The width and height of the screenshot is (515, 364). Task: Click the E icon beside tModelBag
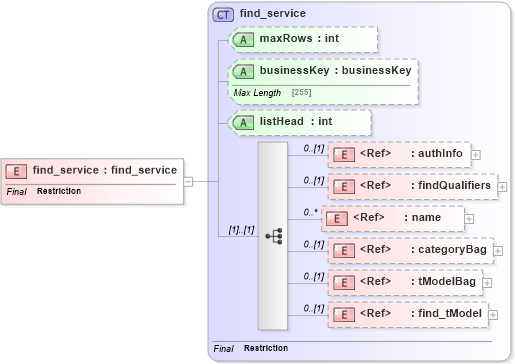point(344,283)
